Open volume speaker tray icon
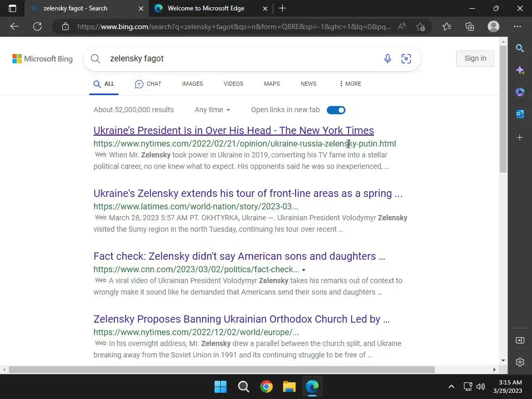This screenshot has width=532, height=399. click(x=481, y=387)
